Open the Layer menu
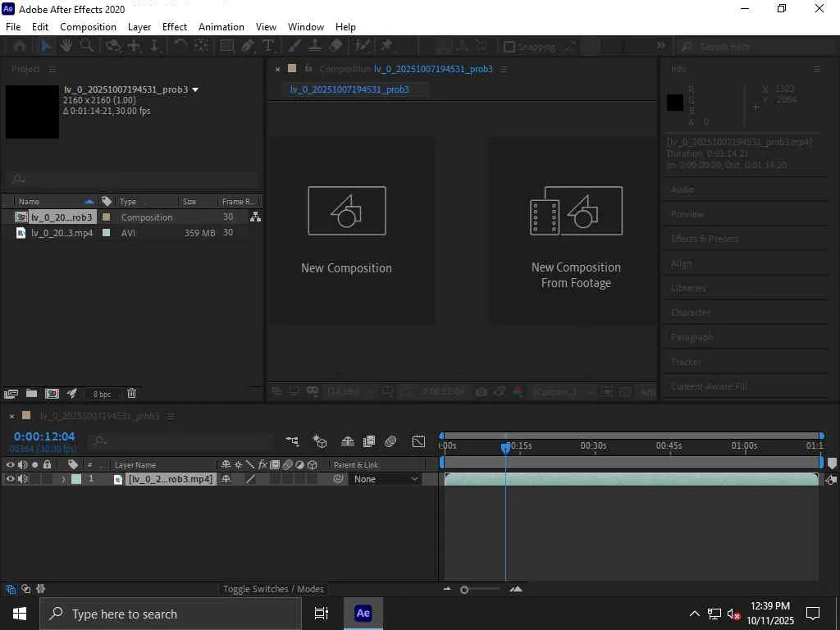This screenshot has width=840, height=630. [x=139, y=27]
